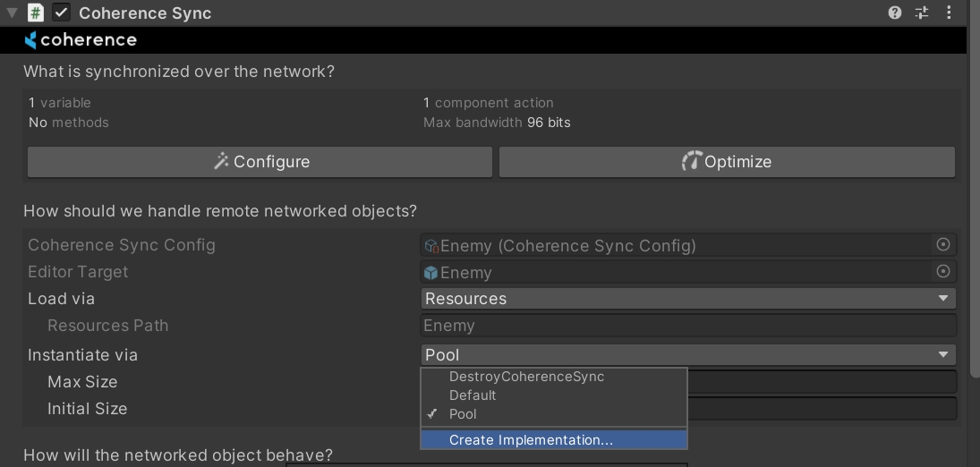This screenshot has height=467, width=980.
Task: Click the Coherence Sync script icon
Action: pyautogui.click(x=36, y=13)
